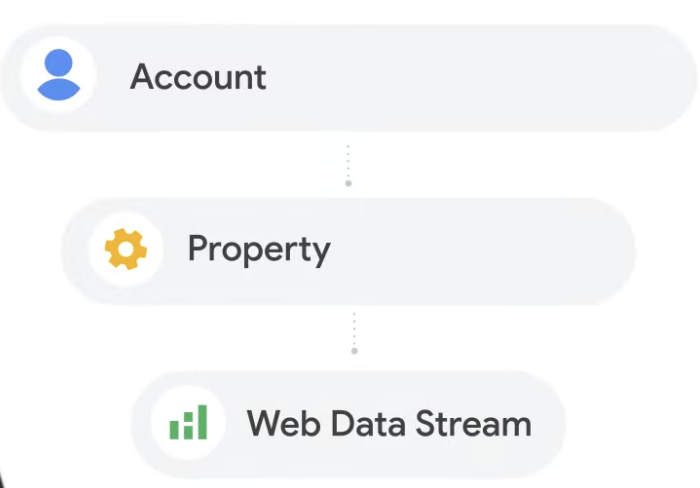Click the "Account" text label
Viewport: 700px width, 488px height.
(198, 77)
